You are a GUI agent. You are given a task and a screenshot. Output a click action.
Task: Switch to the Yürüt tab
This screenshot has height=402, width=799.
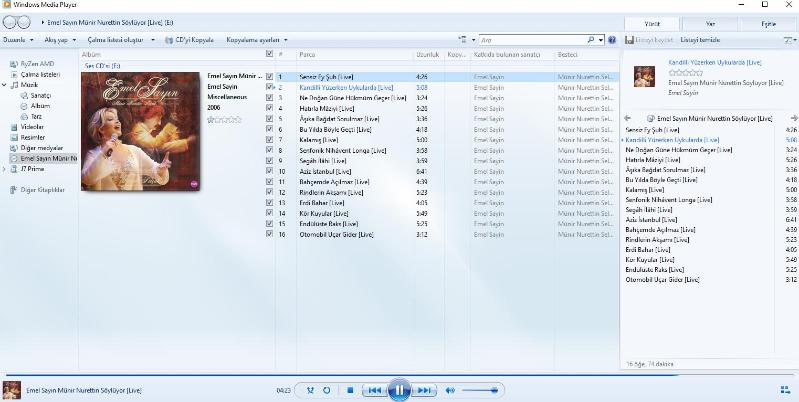[x=652, y=24]
